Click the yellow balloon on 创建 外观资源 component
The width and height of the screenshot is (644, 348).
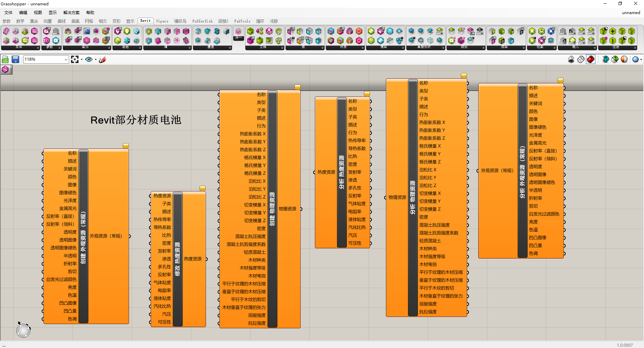point(126,146)
